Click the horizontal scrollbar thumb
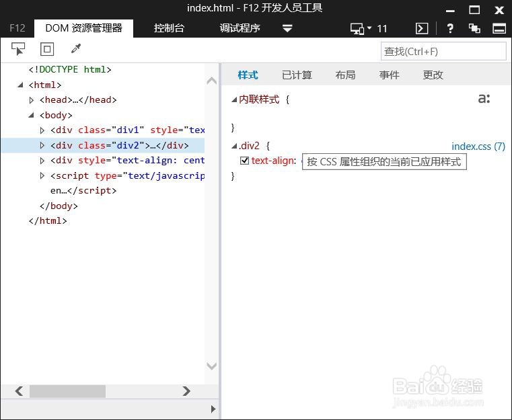The image size is (512, 420). 67,391
